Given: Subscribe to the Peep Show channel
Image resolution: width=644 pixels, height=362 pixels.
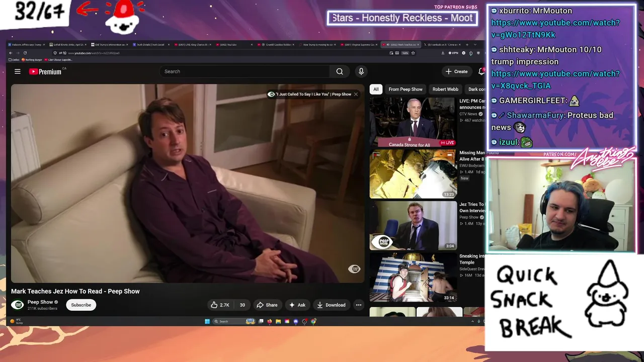Looking at the screenshot, I should pos(81,305).
